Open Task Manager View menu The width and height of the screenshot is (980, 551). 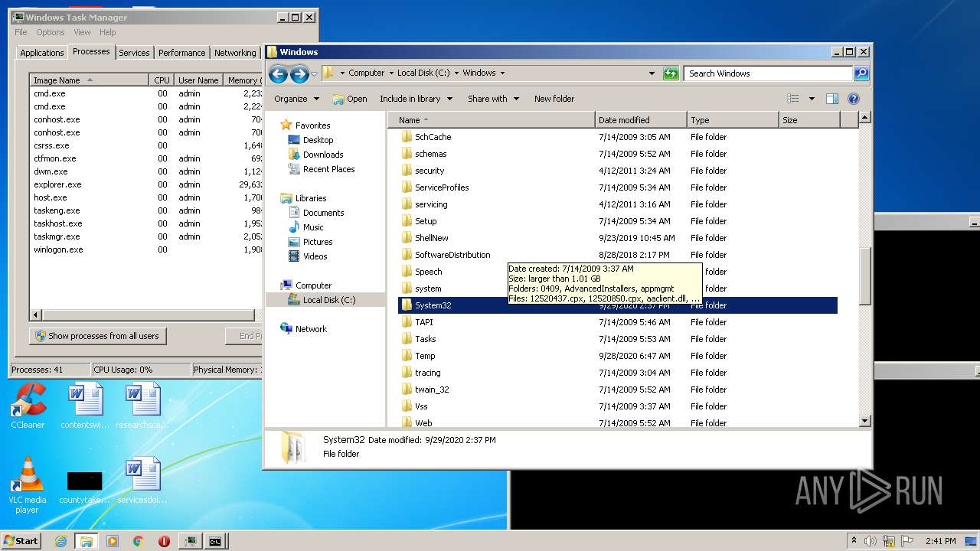[82, 32]
